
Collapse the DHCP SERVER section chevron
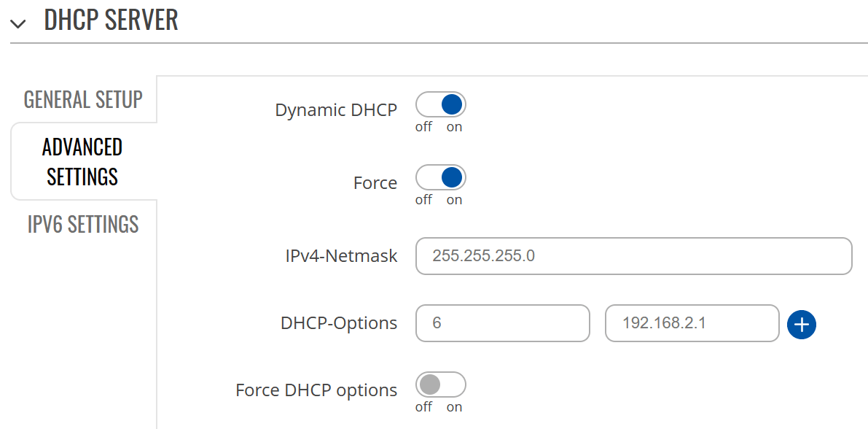coord(17,22)
